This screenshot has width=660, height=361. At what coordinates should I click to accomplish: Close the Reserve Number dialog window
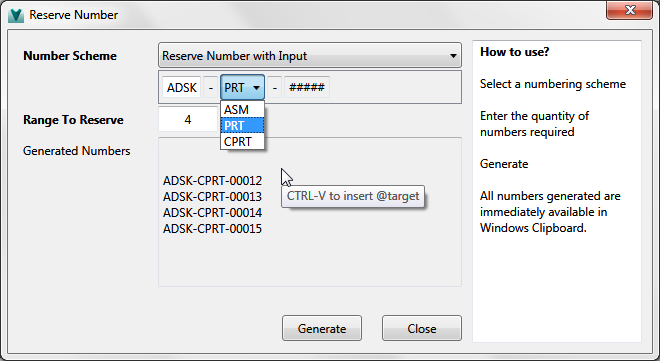(x=629, y=10)
